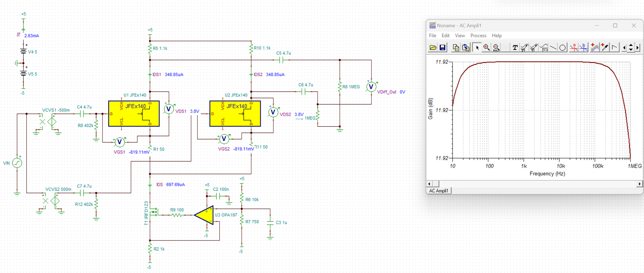Maximize the AC Ampli1 graph window
Screen dimensions: 644x273
click(615, 26)
